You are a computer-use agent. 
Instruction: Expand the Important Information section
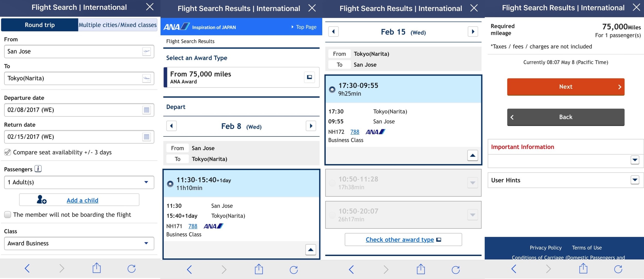(635, 160)
